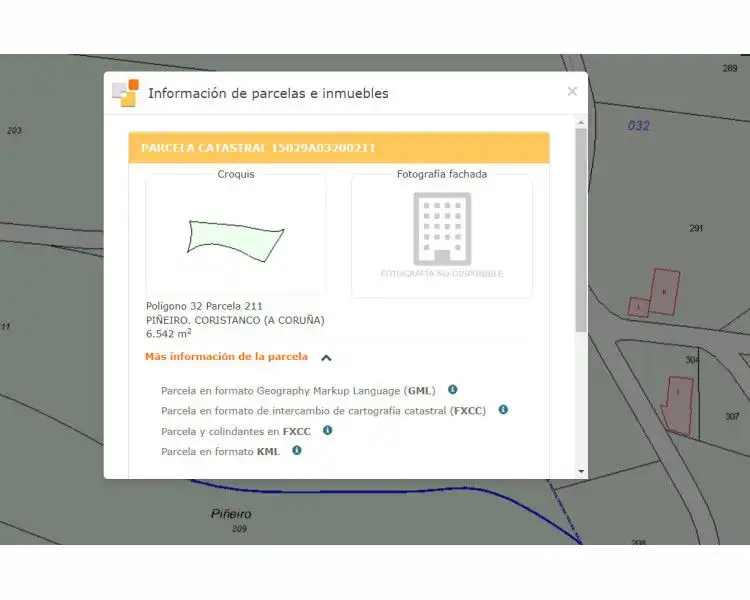Click parcel 291 on the map
This screenshot has width=750, height=600.
point(696,228)
